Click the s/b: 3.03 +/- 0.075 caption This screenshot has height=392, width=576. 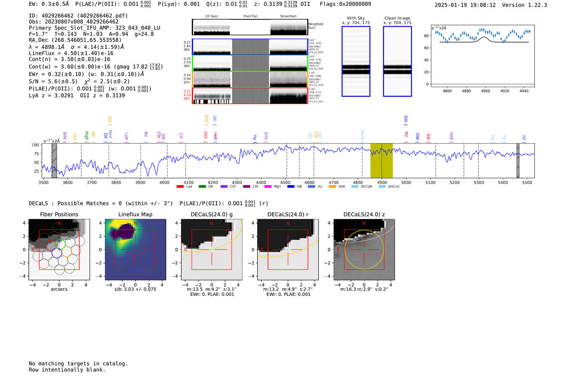click(135, 289)
